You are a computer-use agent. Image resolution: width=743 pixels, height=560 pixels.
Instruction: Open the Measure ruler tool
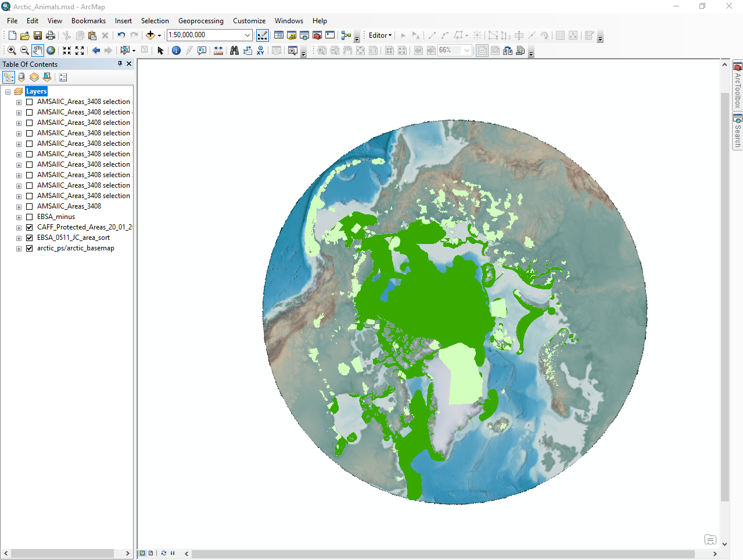[x=218, y=51]
